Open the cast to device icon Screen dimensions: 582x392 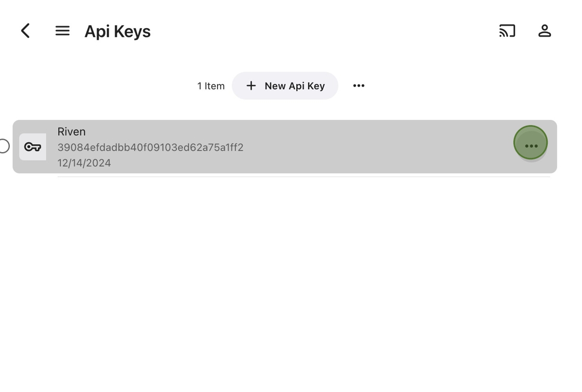[507, 31]
